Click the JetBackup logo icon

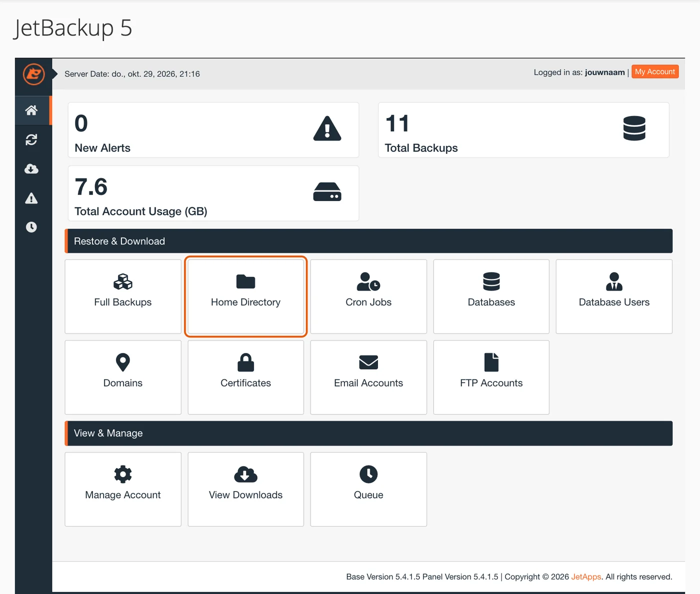[x=33, y=74]
